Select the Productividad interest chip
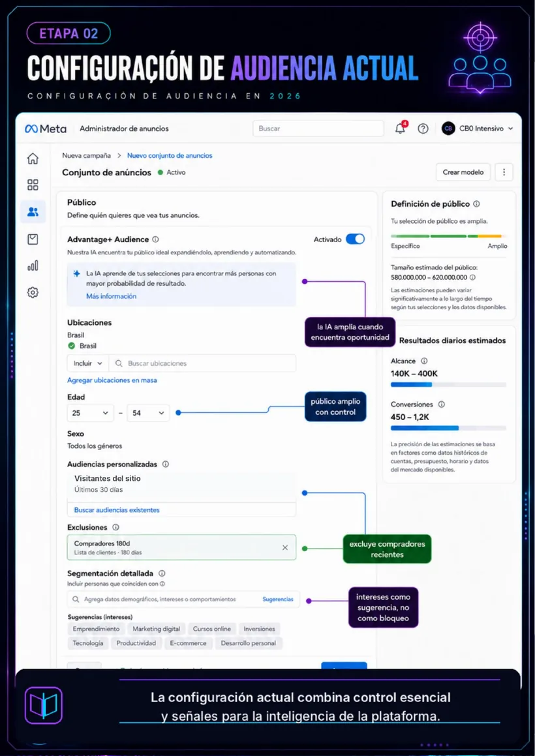Screen dimensions: 535x756 coord(136,643)
